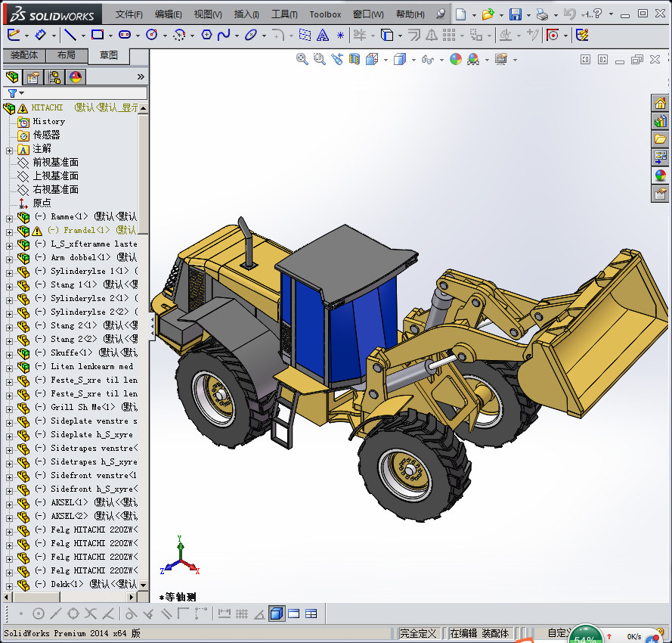Toggle the four-viewport view button at bottom
672x643 pixels.
(311, 613)
